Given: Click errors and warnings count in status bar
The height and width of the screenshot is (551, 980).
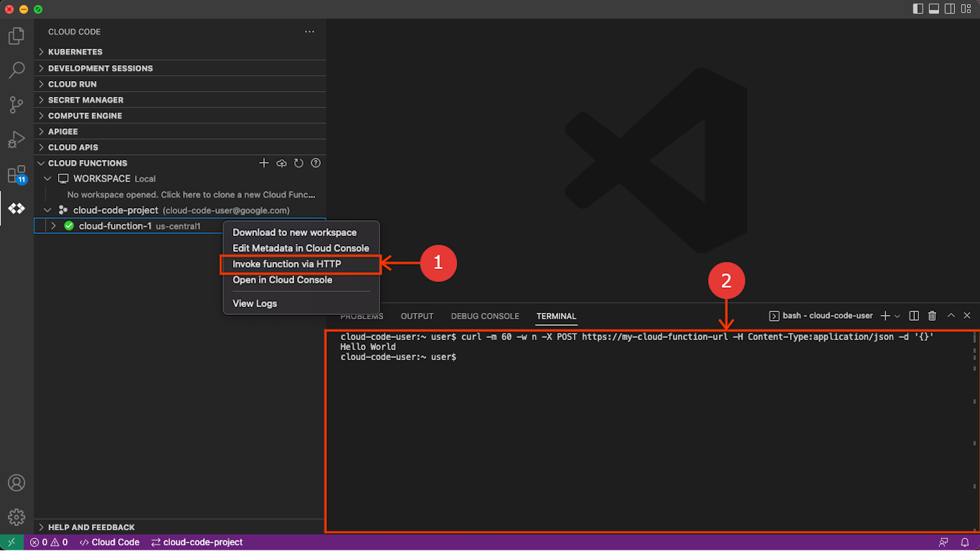Looking at the screenshot, I should (x=49, y=542).
